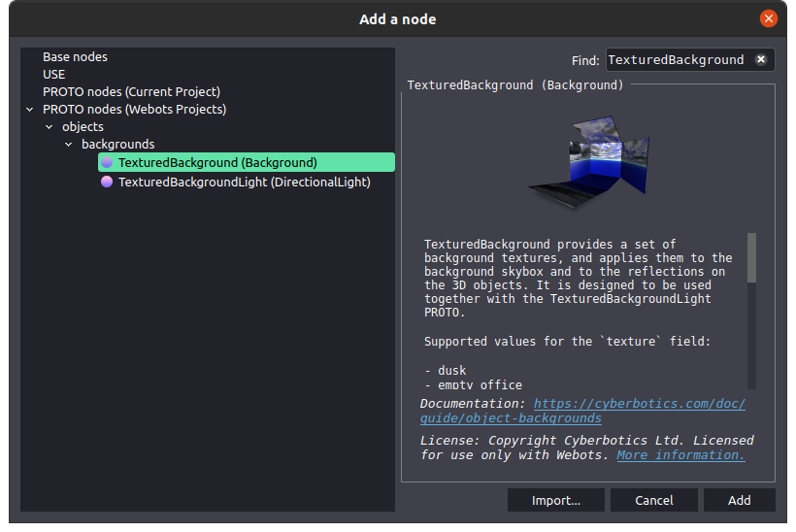Image resolution: width=796 pixels, height=532 pixels.
Task: Click the purple icon beside TexturedBackgroundLight
Action: (x=107, y=182)
